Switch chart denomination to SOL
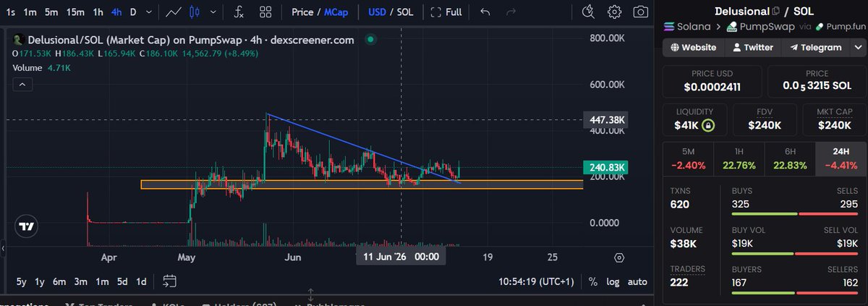The height and width of the screenshot is (306, 868). [405, 12]
